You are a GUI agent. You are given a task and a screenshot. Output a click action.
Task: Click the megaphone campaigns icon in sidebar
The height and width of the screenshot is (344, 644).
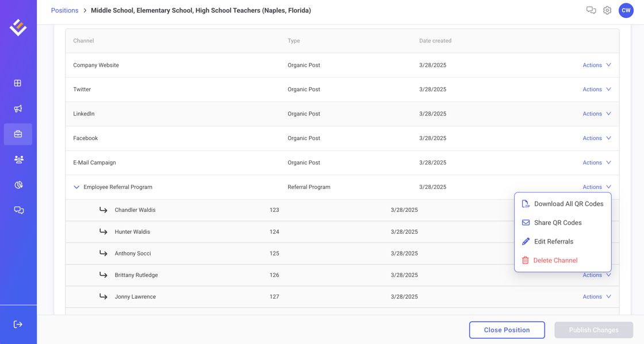click(x=18, y=109)
